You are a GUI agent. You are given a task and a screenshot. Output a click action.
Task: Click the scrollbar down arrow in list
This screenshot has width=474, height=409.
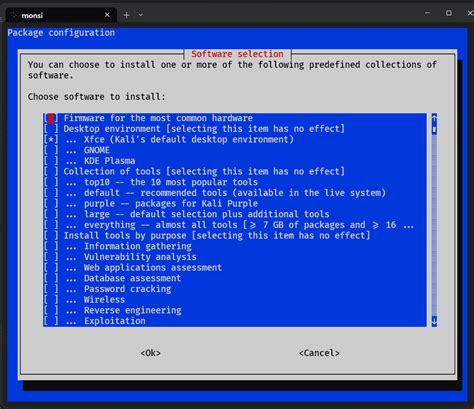[434, 321]
